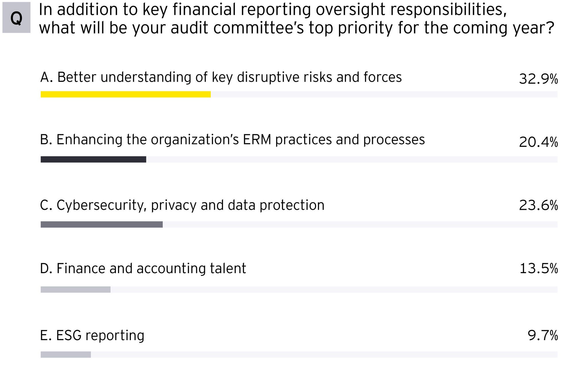This screenshot has height=368, width=588.
Task: Click the unfilled track of Cybersecurity bar
Action: tap(360, 225)
